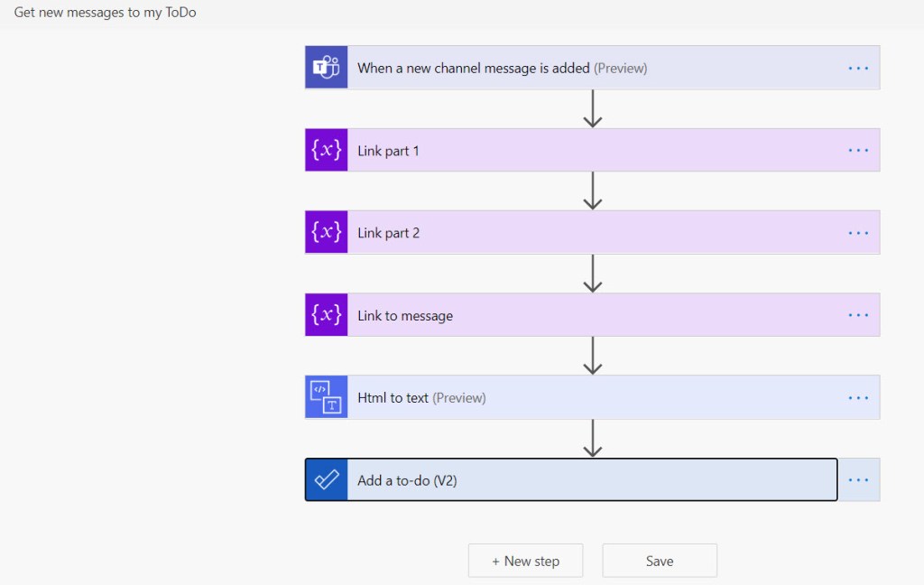Click the Microsoft Teams trigger icon
The height and width of the screenshot is (585, 924).
coord(326,68)
